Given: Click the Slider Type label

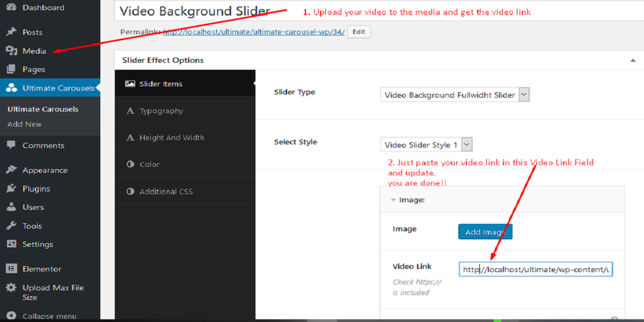Looking at the screenshot, I should point(295,92).
